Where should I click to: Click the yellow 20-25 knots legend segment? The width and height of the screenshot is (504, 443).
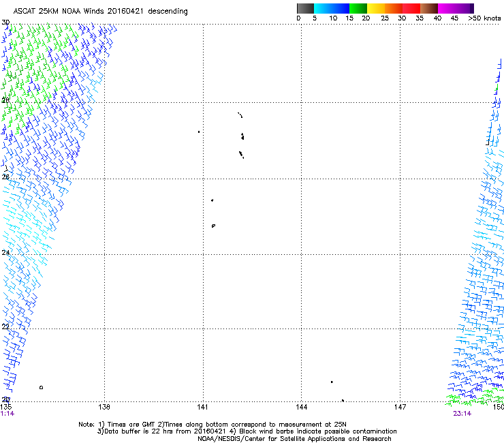point(376,8)
